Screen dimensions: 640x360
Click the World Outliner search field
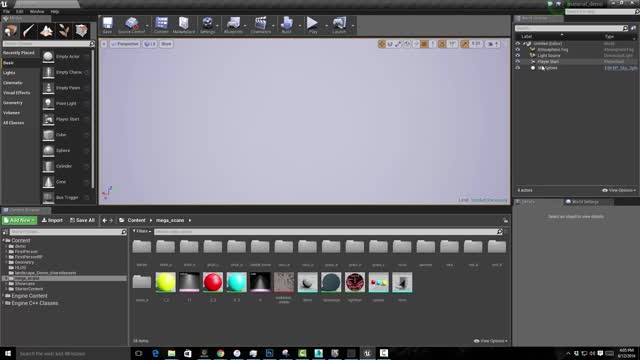[x=571, y=28]
